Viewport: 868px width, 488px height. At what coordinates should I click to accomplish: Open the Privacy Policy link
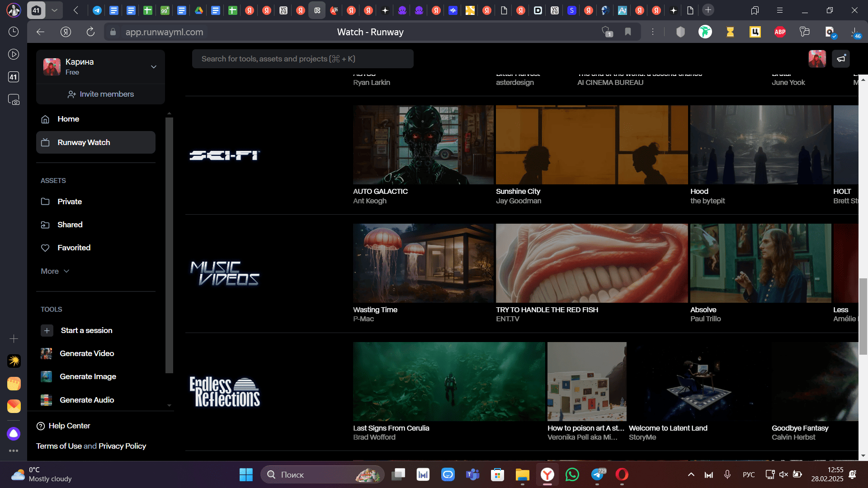tap(122, 446)
